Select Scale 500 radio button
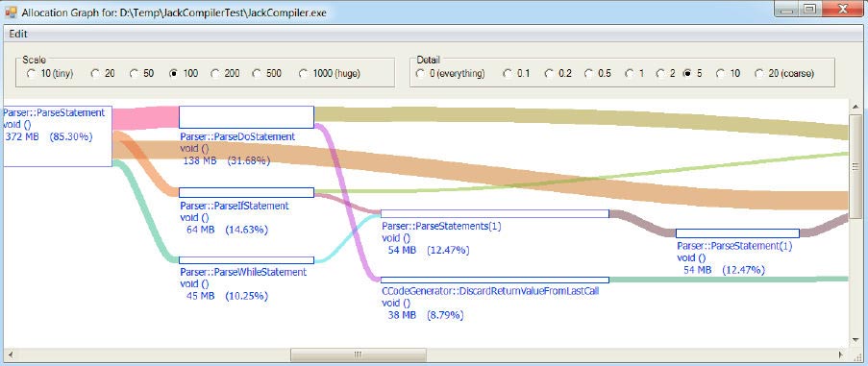Image resolution: width=868 pixels, height=366 pixels. (x=257, y=74)
